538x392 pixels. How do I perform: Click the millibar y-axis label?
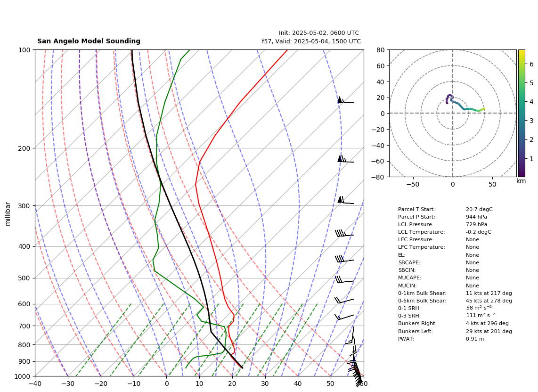click(x=8, y=214)
